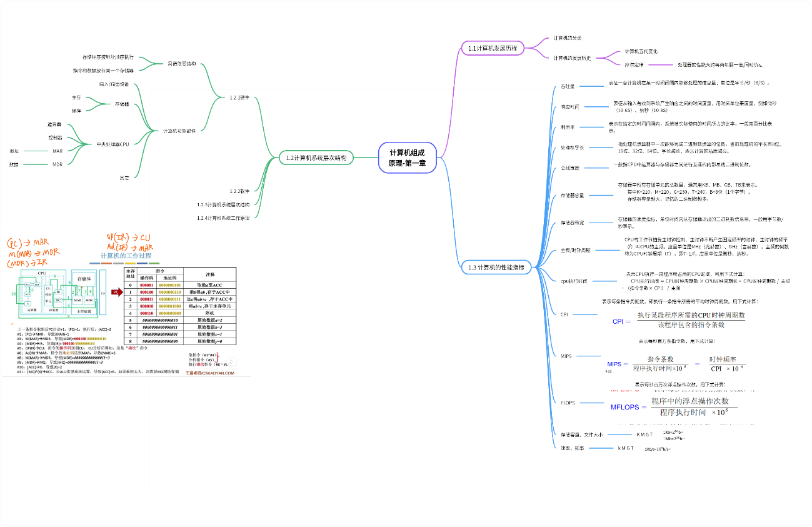Click the 计算机的发展历史 node
The width and height of the screenshot is (812, 527).
point(572,58)
